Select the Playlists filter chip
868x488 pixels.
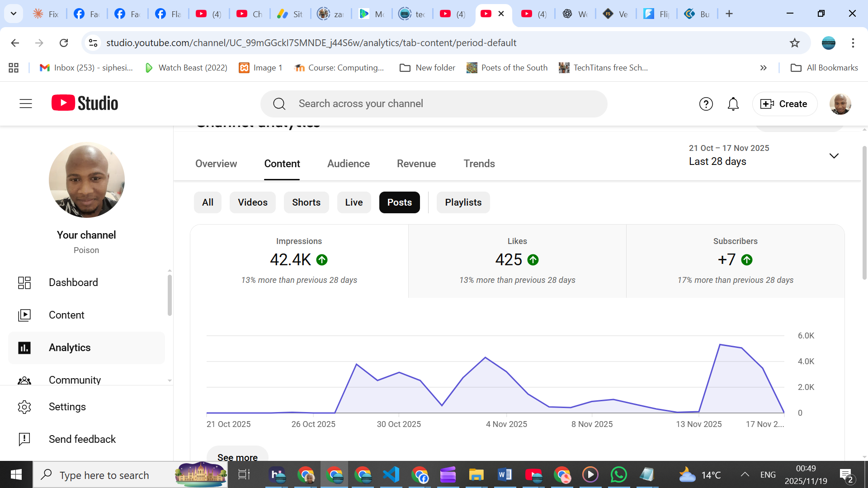tap(463, 202)
